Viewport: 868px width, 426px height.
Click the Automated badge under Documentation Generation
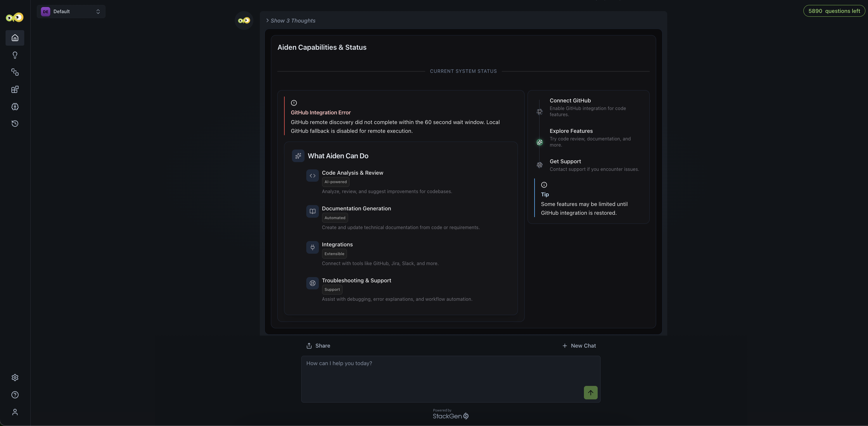(x=335, y=218)
